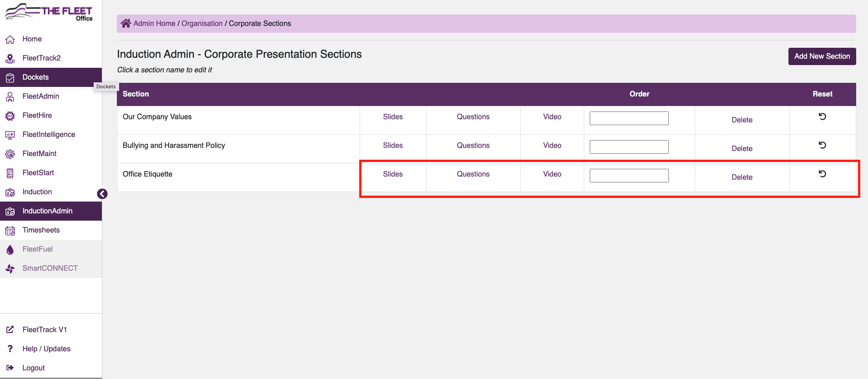Click the InductionAdmin icon in sidebar
The height and width of the screenshot is (379, 868).
(10, 212)
